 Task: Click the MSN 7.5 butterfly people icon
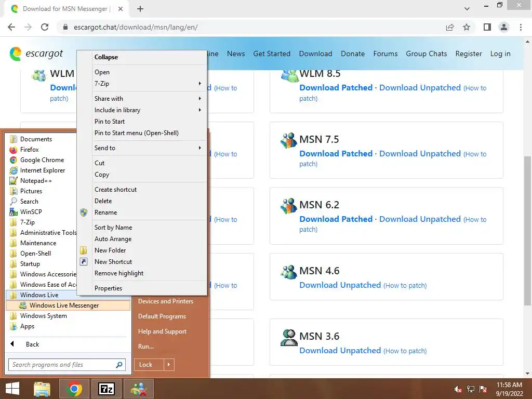point(289,140)
